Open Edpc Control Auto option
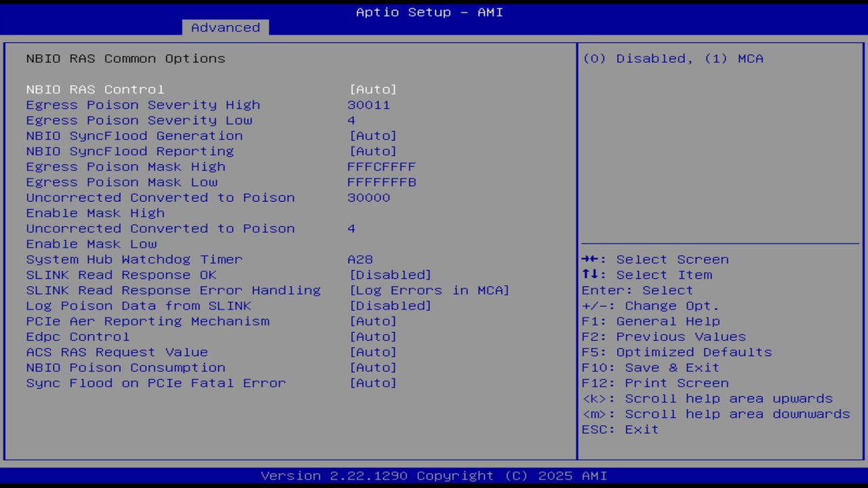 pos(373,337)
